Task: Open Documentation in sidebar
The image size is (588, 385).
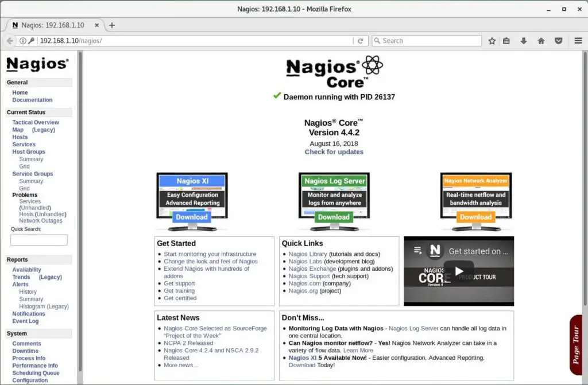Action: pyautogui.click(x=32, y=100)
